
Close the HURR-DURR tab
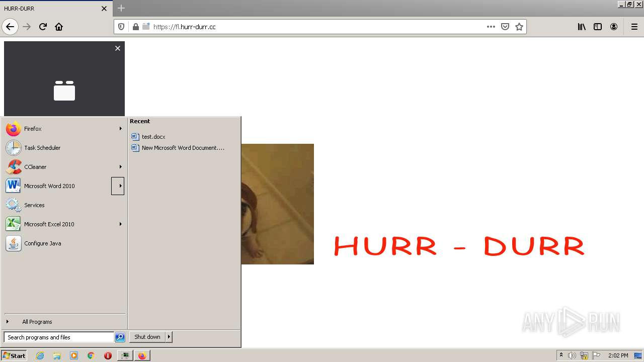[104, 9]
